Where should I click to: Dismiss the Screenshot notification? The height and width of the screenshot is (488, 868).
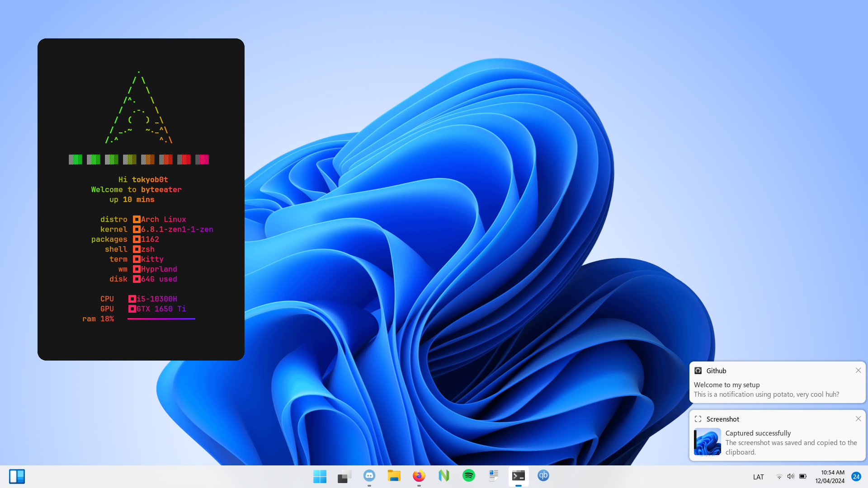click(858, 419)
